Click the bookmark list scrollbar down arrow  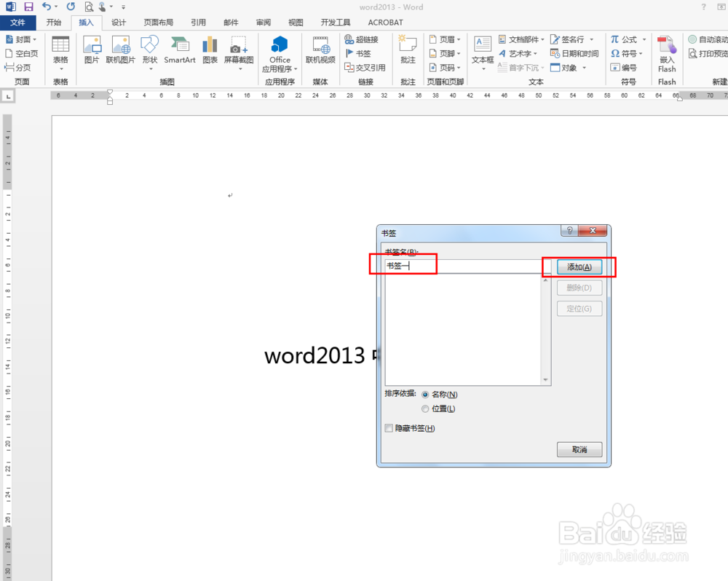(x=545, y=380)
